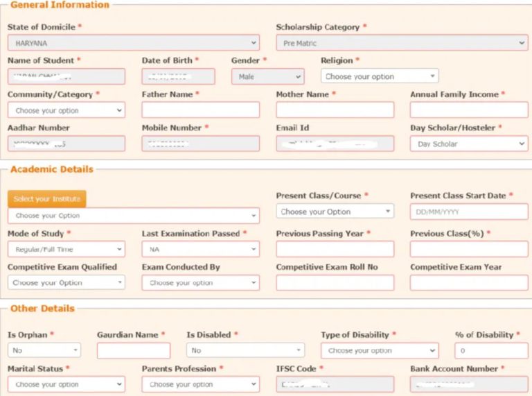Click the Previous Passing Year field
The width and height of the screenshot is (532, 396).
click(335, 249)
